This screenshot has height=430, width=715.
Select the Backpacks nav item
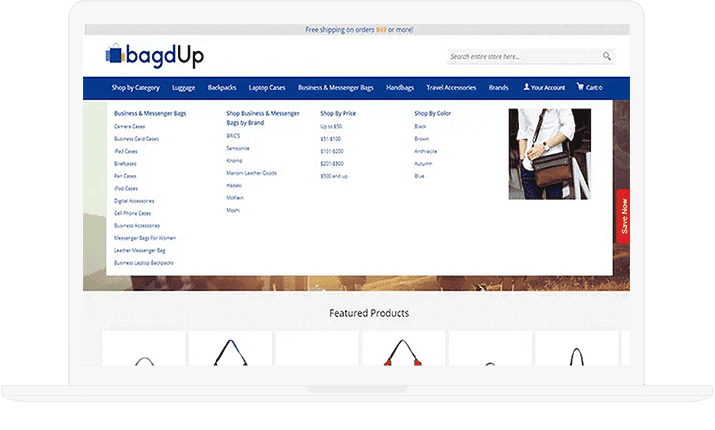222,88
